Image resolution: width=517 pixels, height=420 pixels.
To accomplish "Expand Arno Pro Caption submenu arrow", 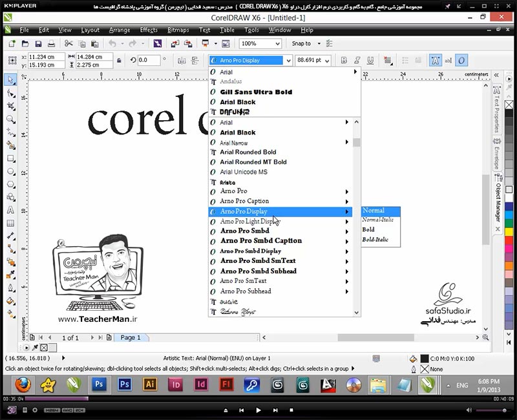I will (x=347, y=202).
